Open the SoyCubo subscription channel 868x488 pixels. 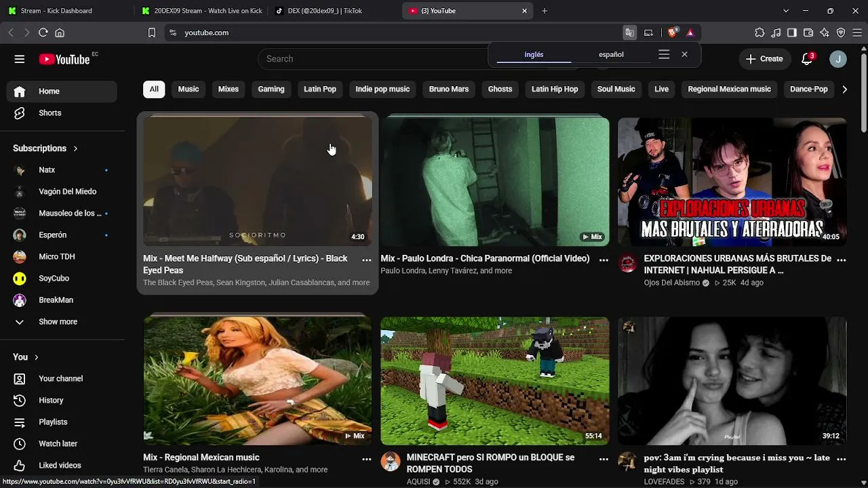click(62, 279)
